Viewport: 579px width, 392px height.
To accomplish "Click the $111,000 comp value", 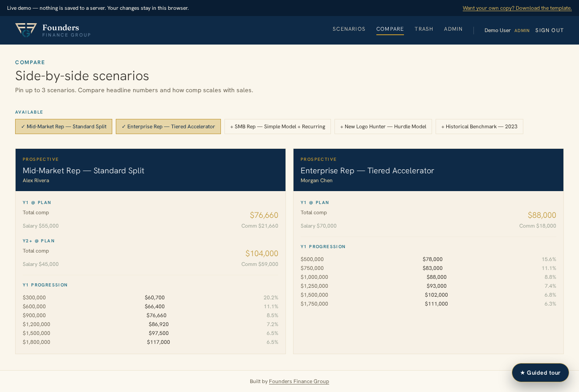I will [436, 304].
